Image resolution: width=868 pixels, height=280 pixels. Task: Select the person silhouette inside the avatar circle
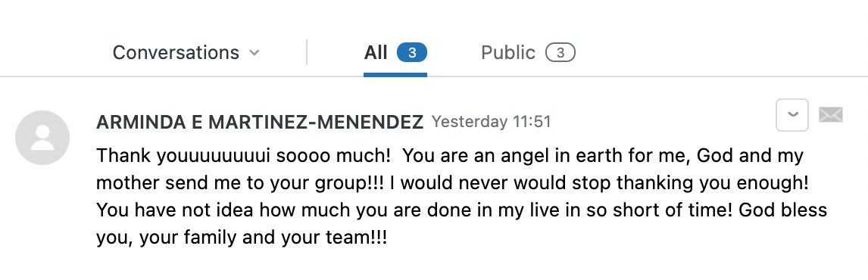42,138
